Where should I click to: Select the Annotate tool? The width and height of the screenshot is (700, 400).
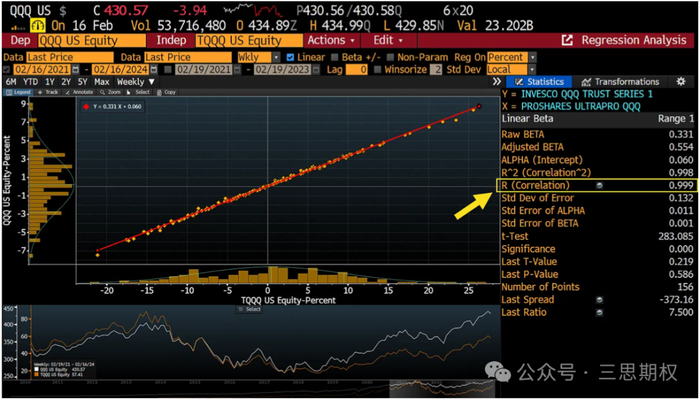(79, 92)
